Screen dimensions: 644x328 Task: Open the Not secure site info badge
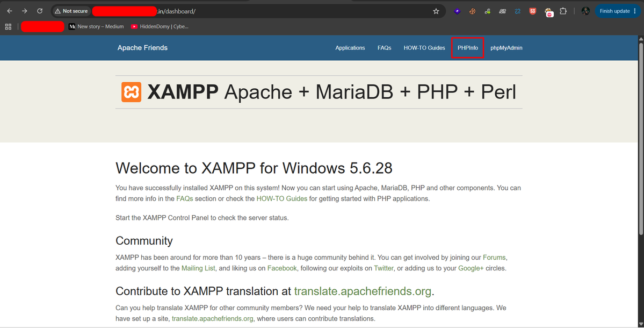point(71,11)
